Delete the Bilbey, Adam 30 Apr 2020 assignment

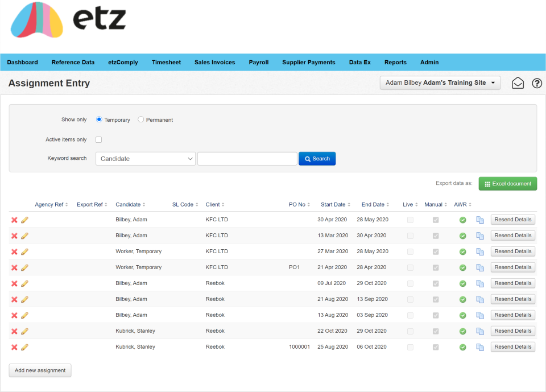14,220
